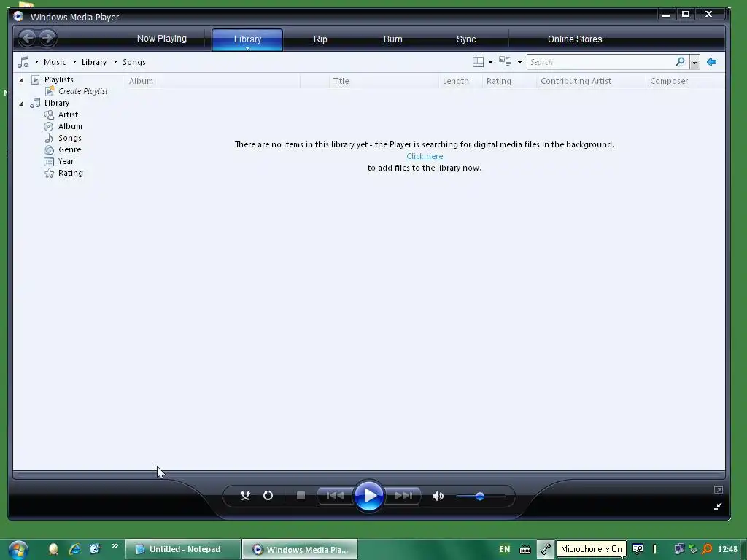Select the Library tree node

coord(57,103)
